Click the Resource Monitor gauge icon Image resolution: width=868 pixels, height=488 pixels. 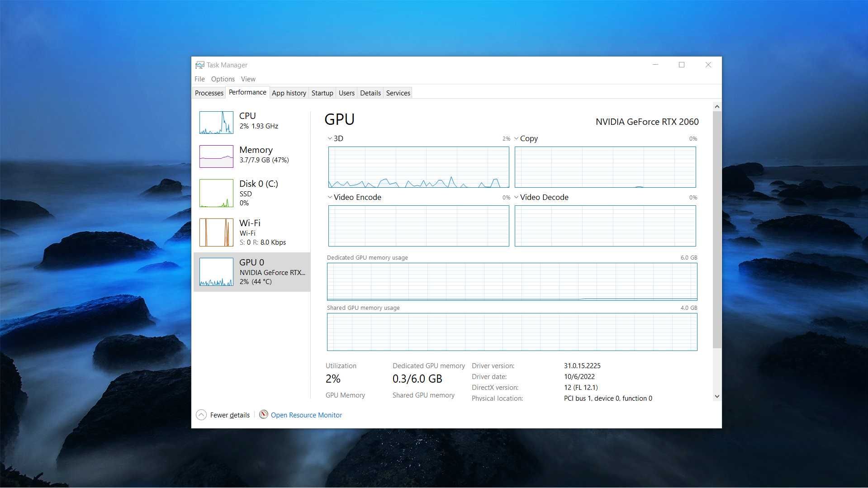(264, 414)
